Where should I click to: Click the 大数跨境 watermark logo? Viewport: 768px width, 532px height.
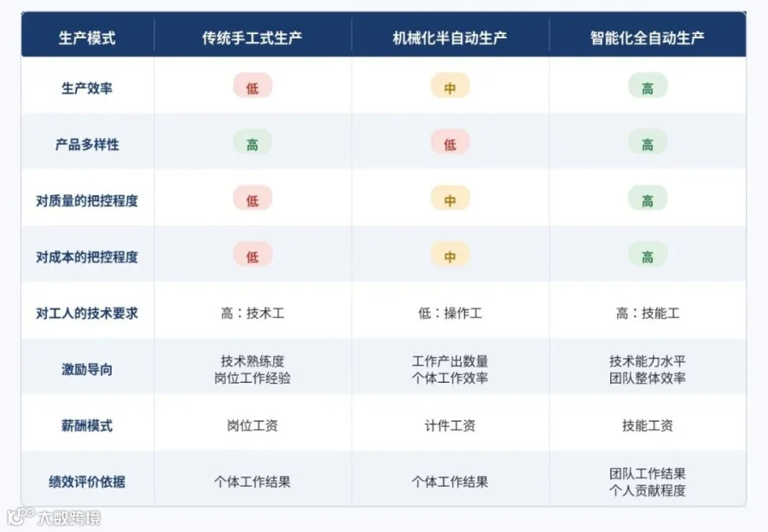coord(54,517)
